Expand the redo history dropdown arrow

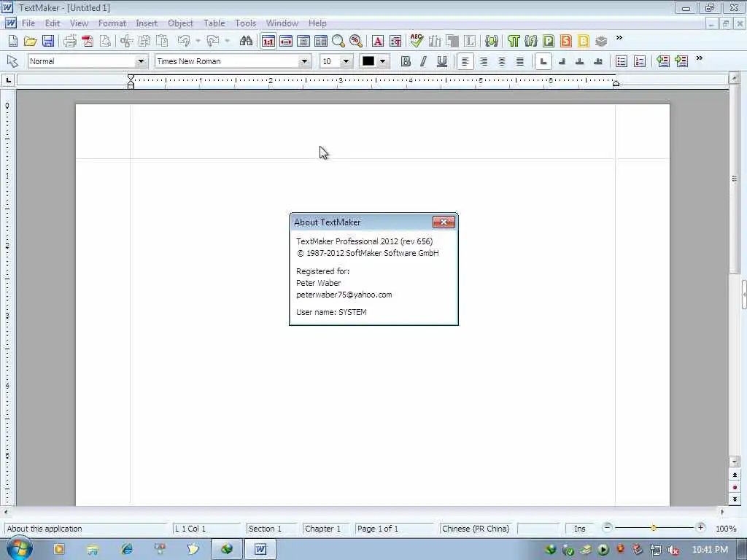tap(228, 42)
